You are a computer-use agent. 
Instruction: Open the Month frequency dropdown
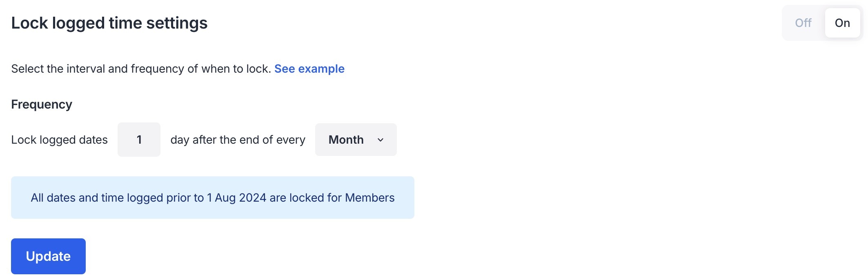click(x=356, y=140)
